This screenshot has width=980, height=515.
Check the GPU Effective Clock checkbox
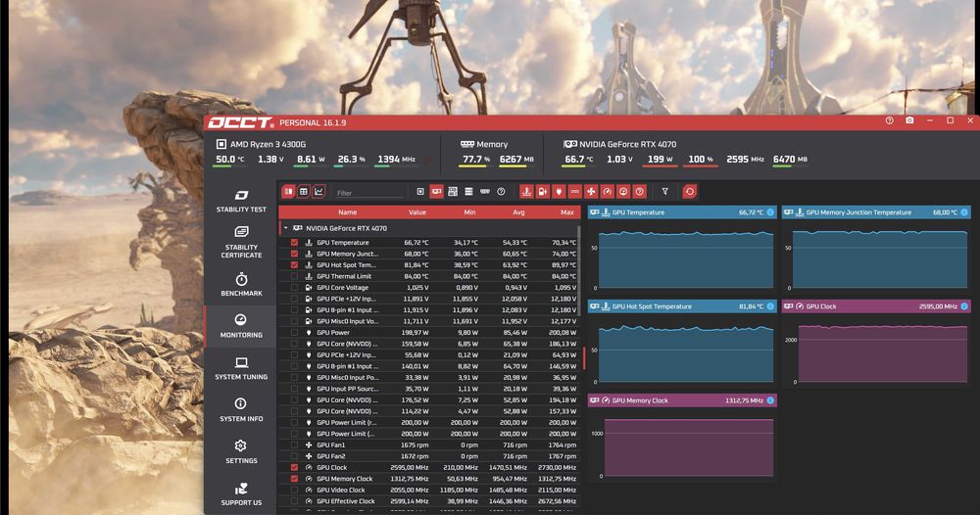[294, 501]
